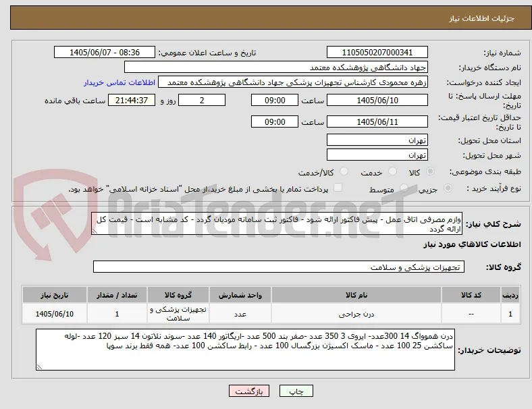The height and width of the screenshot is (409, 532).
Task: Click the 1405/06/10 need-date table cell
Action: pyautogui.click(x=54, y=314)
